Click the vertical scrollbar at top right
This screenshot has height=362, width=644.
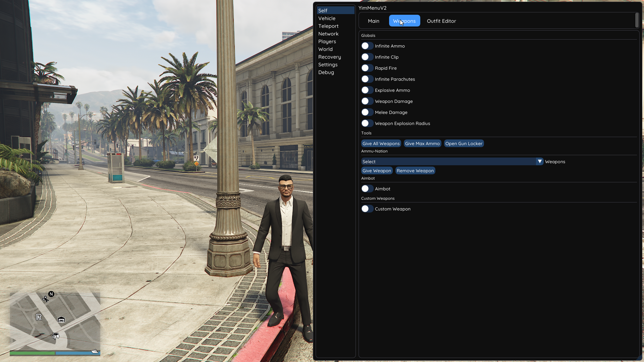[x=637, y=20]
